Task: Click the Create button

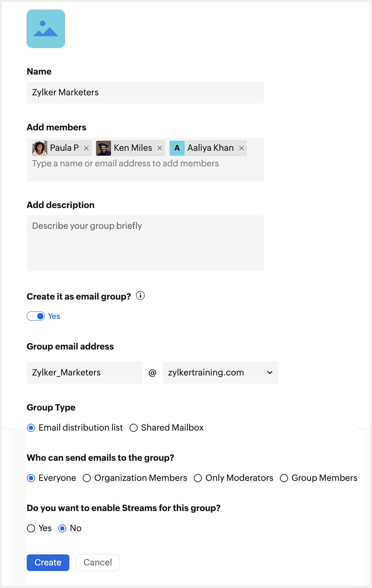Action: click(x=48, y=562)
